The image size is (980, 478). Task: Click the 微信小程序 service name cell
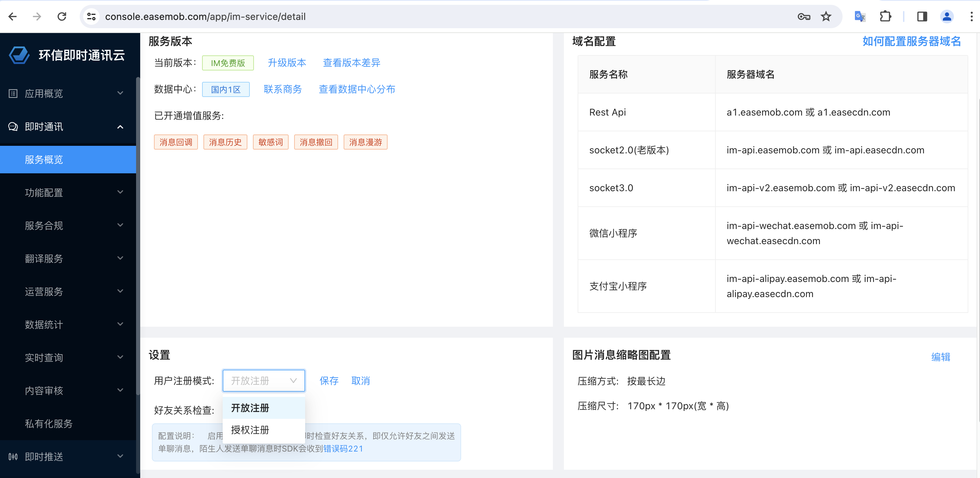pos(646,233)
